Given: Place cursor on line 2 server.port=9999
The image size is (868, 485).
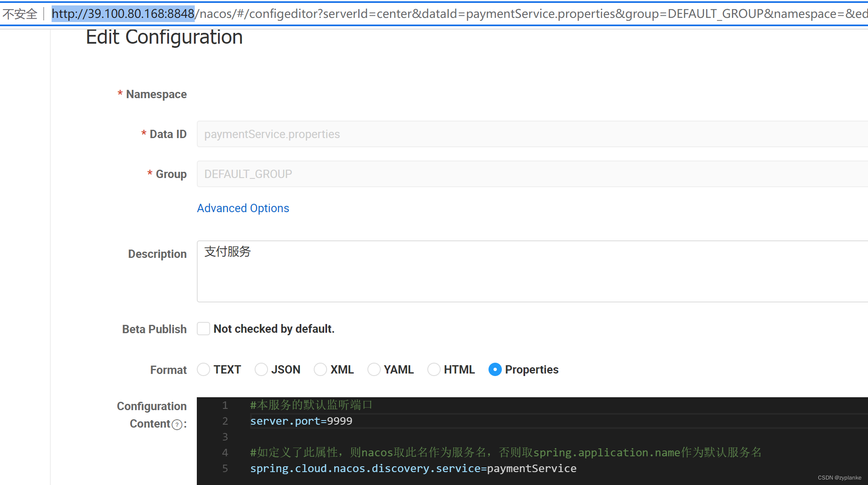Looking at the screenshot, I should coord(301,421).
